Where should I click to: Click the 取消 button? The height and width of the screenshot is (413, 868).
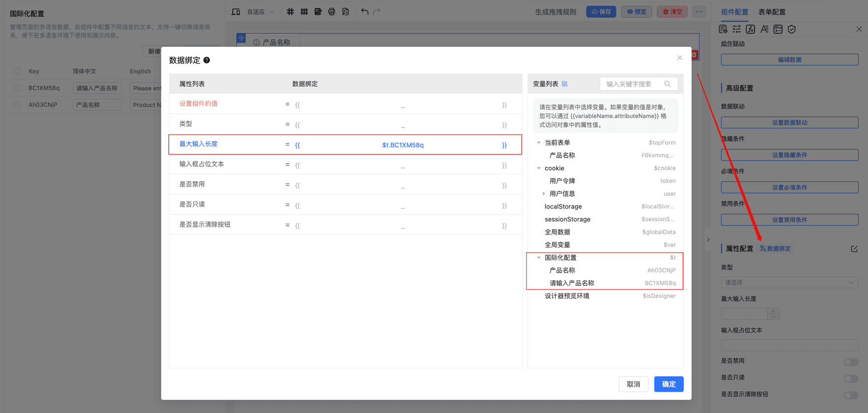click(x=633, y=384)
